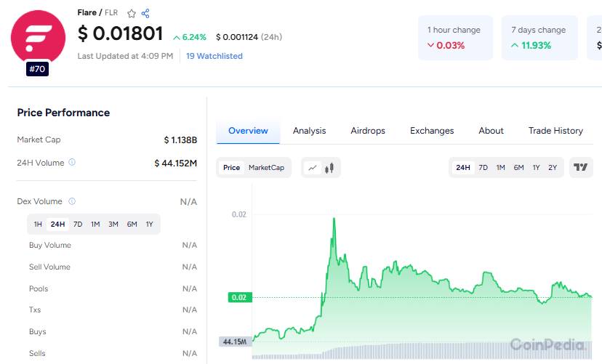Screen dimensions: 602x364
Task: Select 1M Dex Volume period
Action: point(95,224)
